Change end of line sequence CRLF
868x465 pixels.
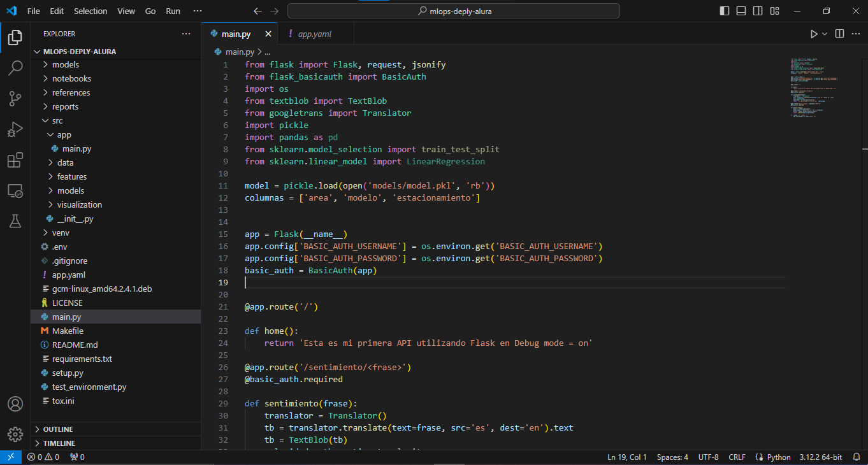737,457
